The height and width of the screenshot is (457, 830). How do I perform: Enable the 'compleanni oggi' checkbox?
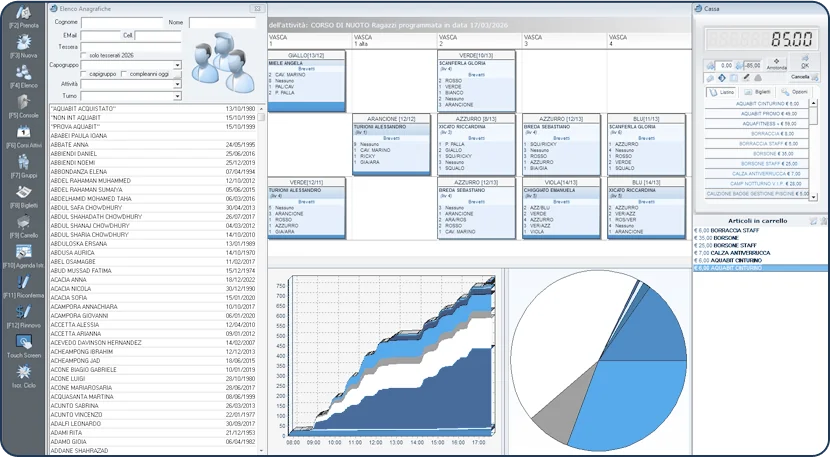pyautogui.click(x=124, y=74)
